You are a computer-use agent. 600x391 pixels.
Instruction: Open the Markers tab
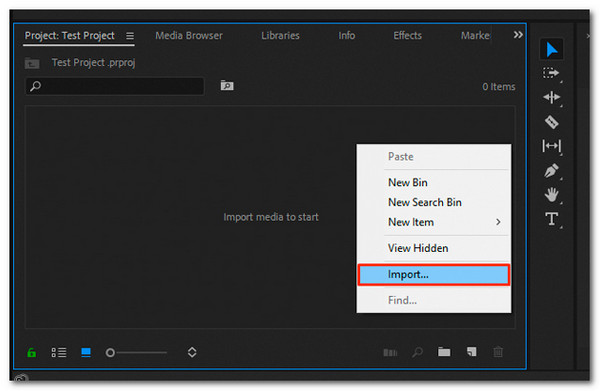pos(475,36)
